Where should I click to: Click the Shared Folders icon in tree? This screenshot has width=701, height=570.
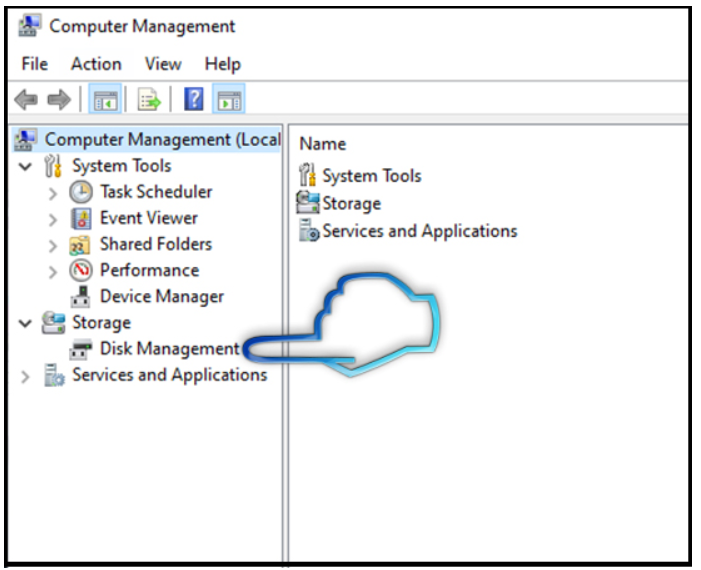(80, 245)
